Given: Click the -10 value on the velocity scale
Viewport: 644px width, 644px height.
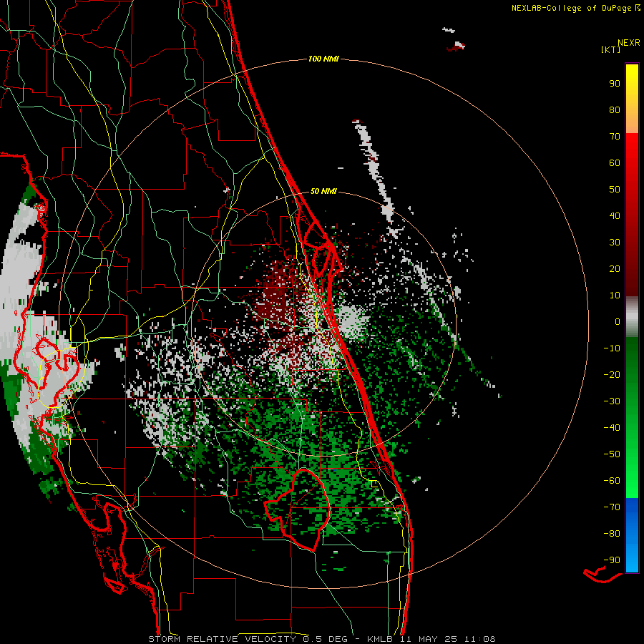Looking at the screenshot, I should (612, 348).
